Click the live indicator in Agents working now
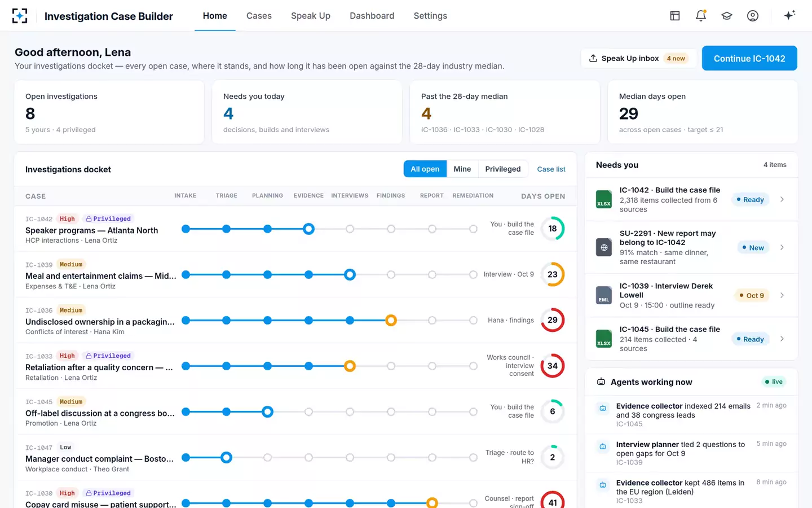812x508 pixels. [774, 382]
